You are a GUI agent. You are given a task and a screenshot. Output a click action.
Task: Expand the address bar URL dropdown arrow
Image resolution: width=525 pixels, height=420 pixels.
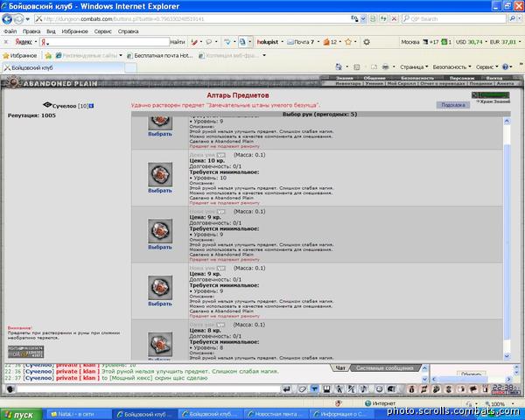[x=363, y=18]
